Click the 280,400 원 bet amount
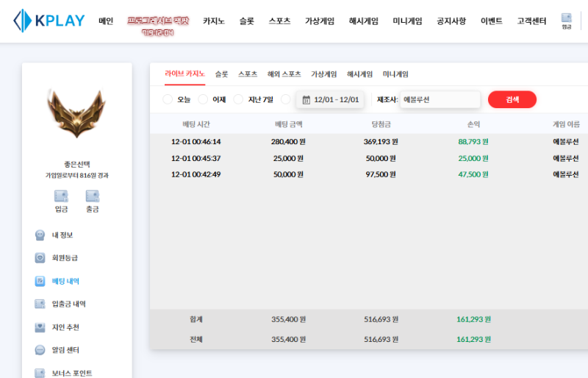 pyautogui.click(x=288, y=141)
